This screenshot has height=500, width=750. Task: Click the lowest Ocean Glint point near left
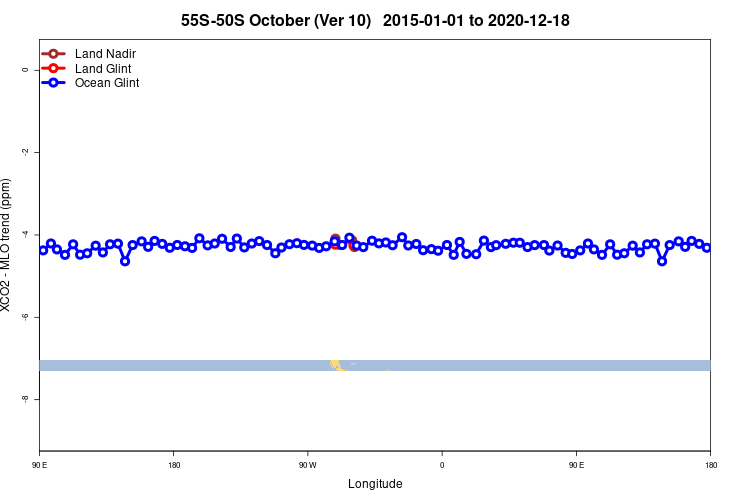125,261
